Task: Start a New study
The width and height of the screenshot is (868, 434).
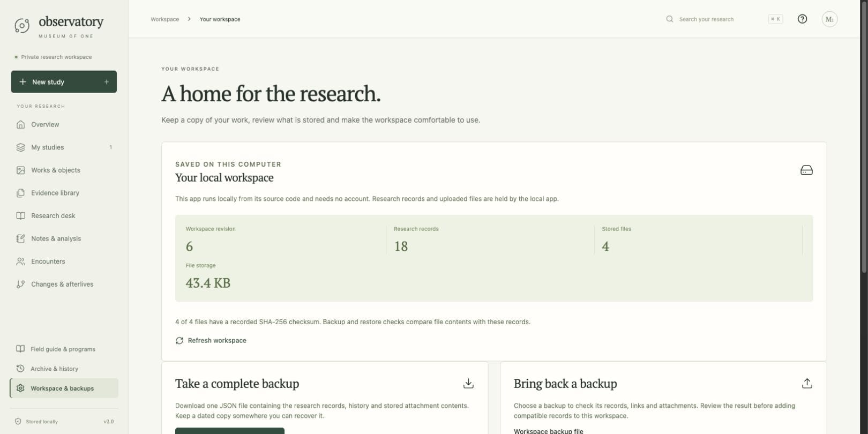Action: tap(64, 82)
